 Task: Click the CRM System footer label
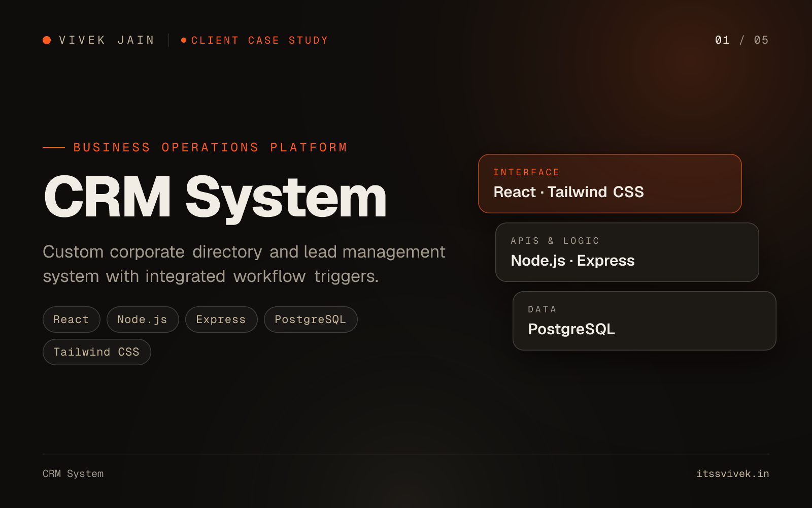[x=73, y=473]
